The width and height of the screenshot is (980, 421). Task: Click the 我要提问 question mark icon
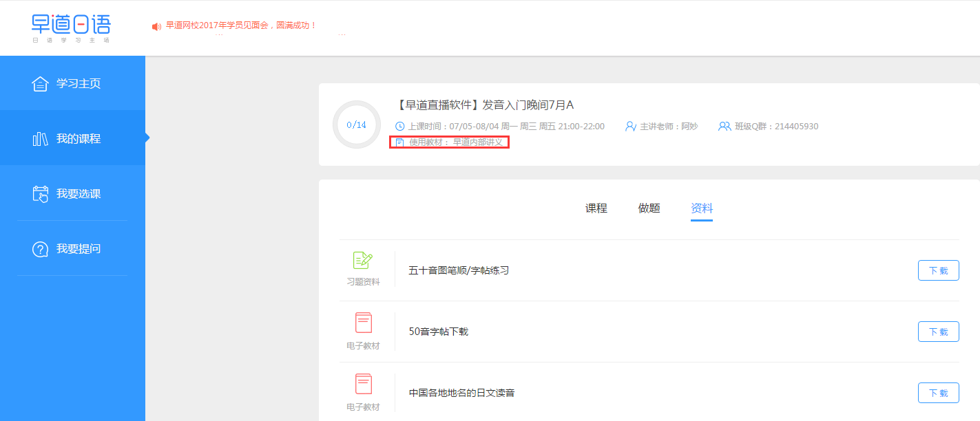coord(41,248)
